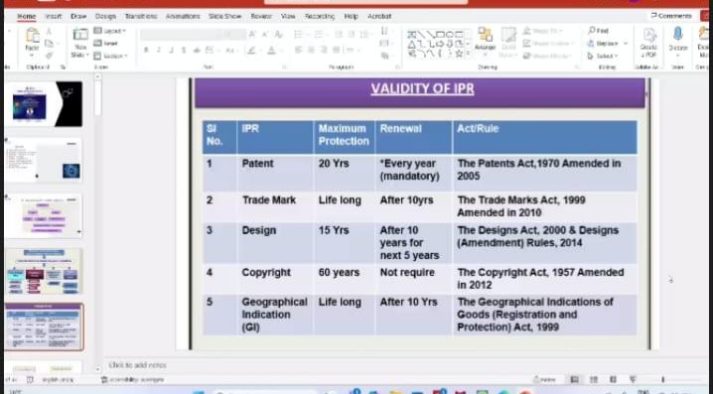The width and height of the screenshot is (713, 394).
Task: Click the Find magnifier button
Action: 598,30
